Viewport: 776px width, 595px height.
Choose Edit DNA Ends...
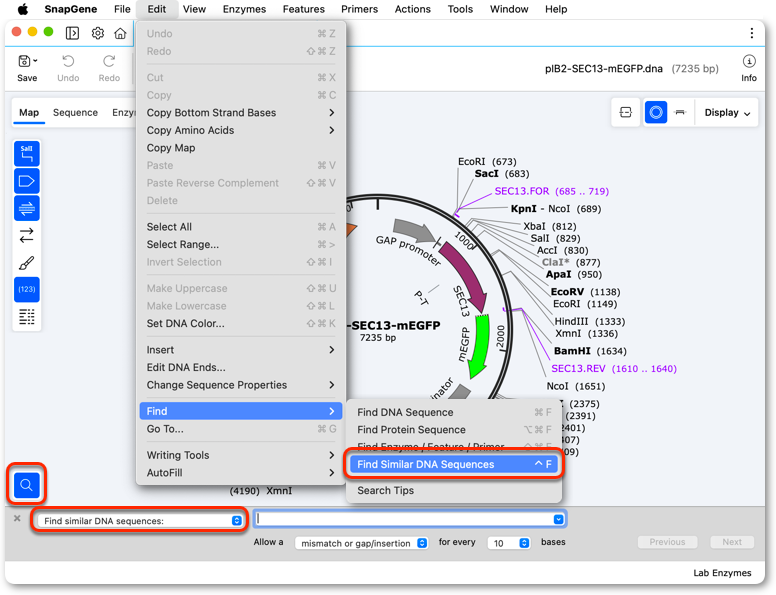pos(241,367)
